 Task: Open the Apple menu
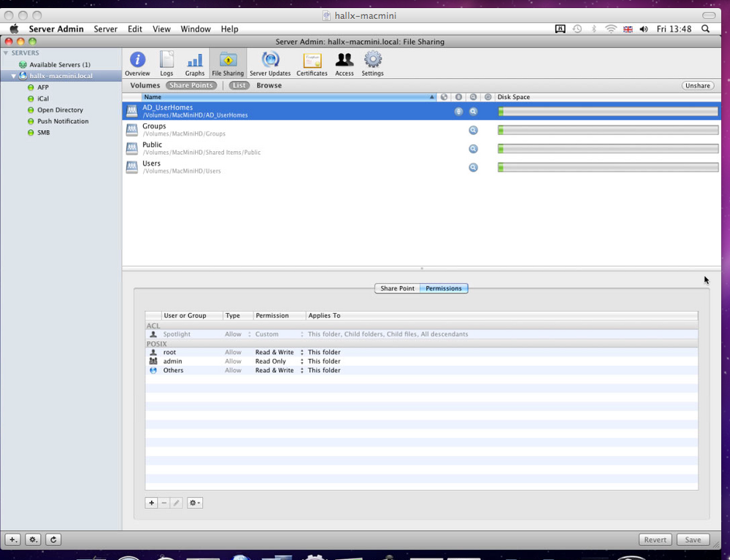coord(14,29)
